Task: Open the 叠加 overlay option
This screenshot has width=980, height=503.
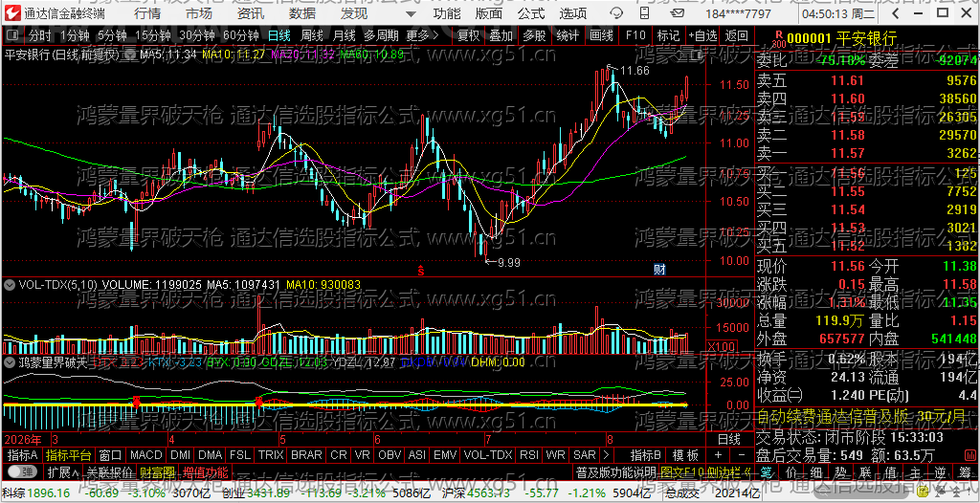Action: [x=501, y=35]
